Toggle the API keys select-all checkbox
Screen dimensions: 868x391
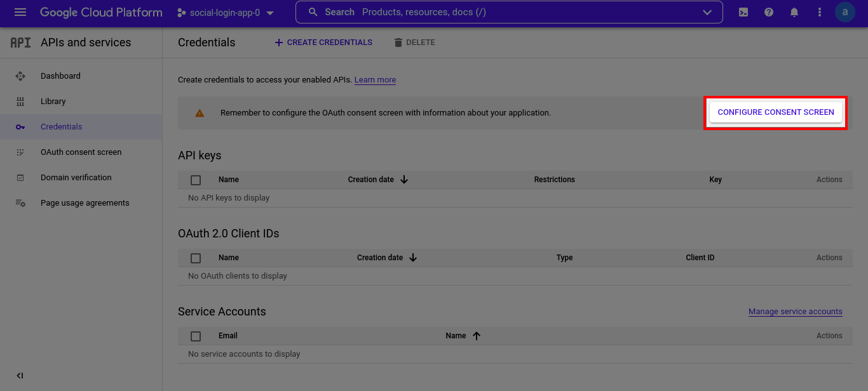click(196, 180)
